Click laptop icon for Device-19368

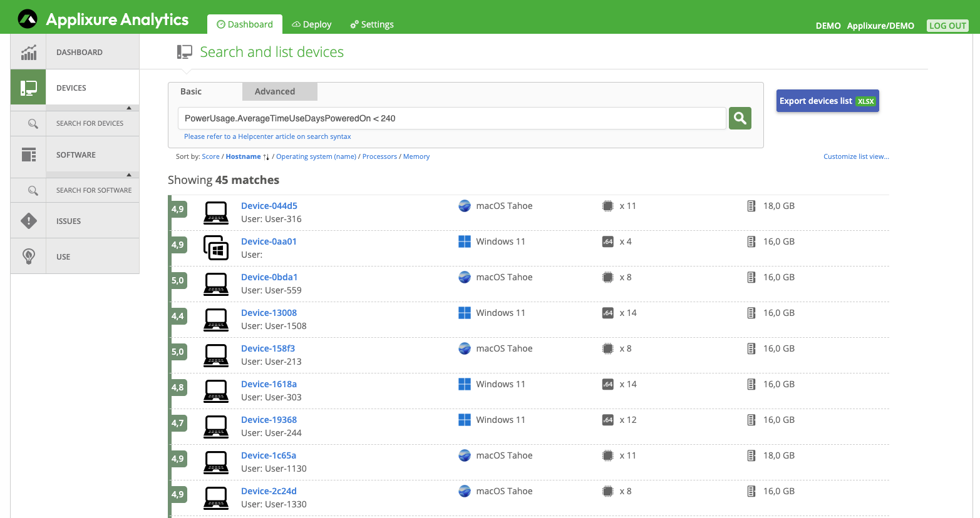point(216,427)
